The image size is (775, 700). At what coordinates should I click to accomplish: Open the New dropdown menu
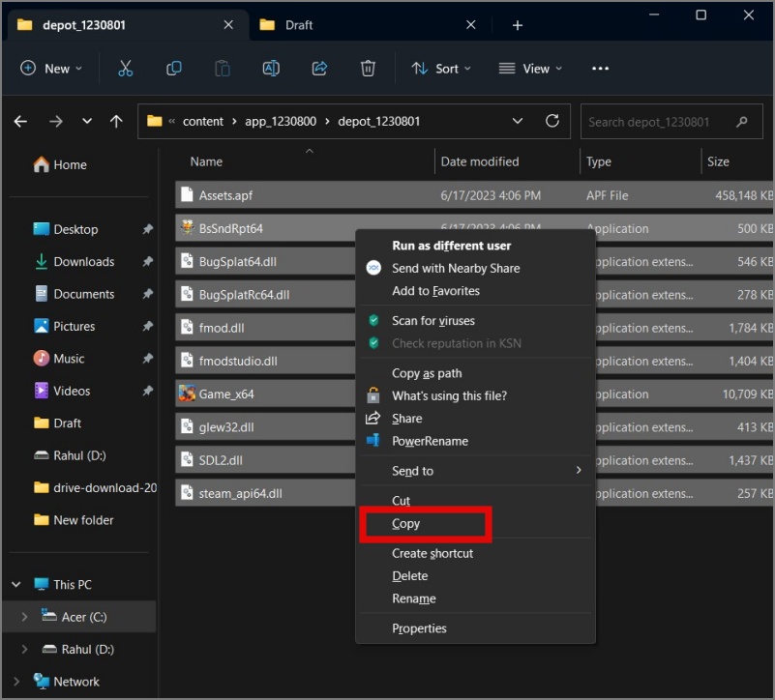pos(51,69)
